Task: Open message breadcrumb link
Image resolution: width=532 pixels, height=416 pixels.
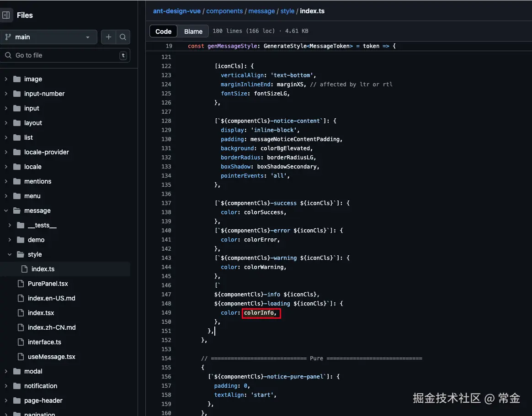Action: coord(261,11)
